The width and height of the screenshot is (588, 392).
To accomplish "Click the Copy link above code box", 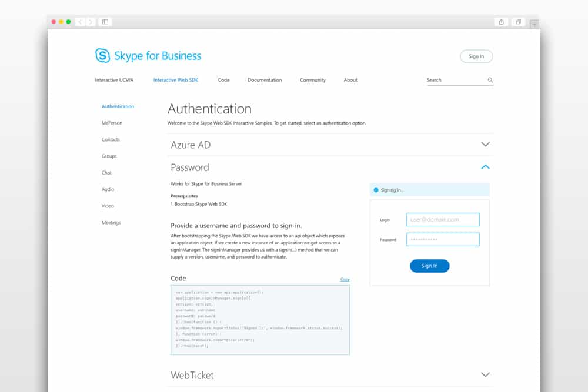I will pyautogui.click(x=345, y=280).
